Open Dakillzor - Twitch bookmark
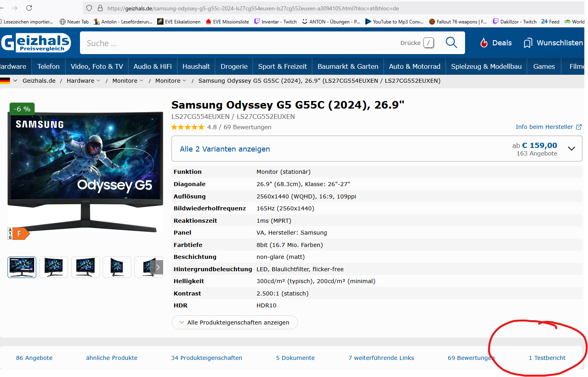Viewport: 588px width, 377px height. [514, 22]
